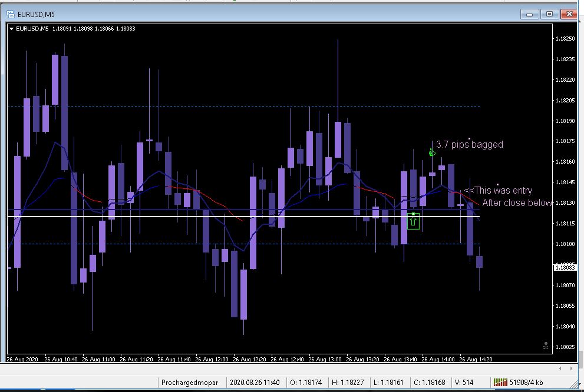Click the tab scroll right arrow
Image resolution: width=584 pixels, height=392 pixels.
pyautogui.click(x=571, y=368)
